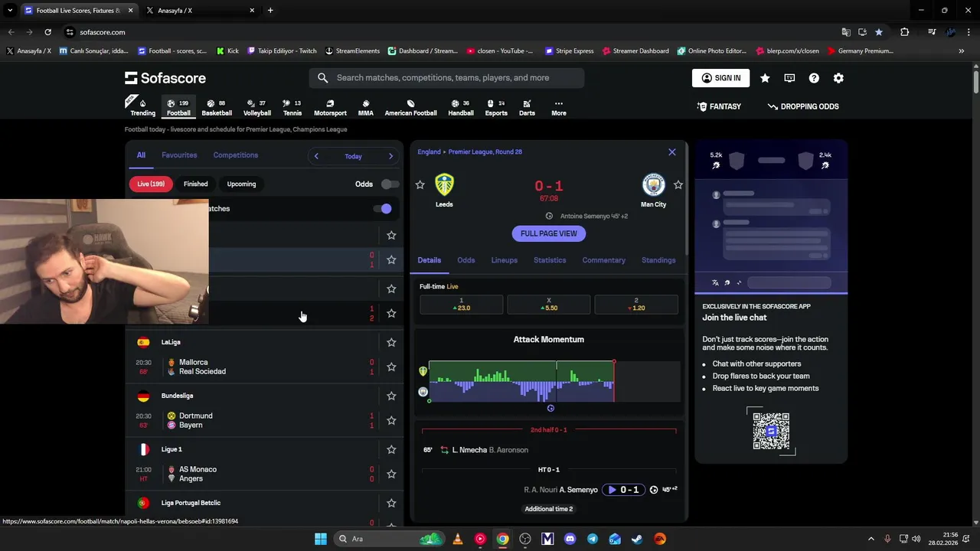Screen dimensions: 980x551
Task: Open the Windows Start menu
Action: 321,539
